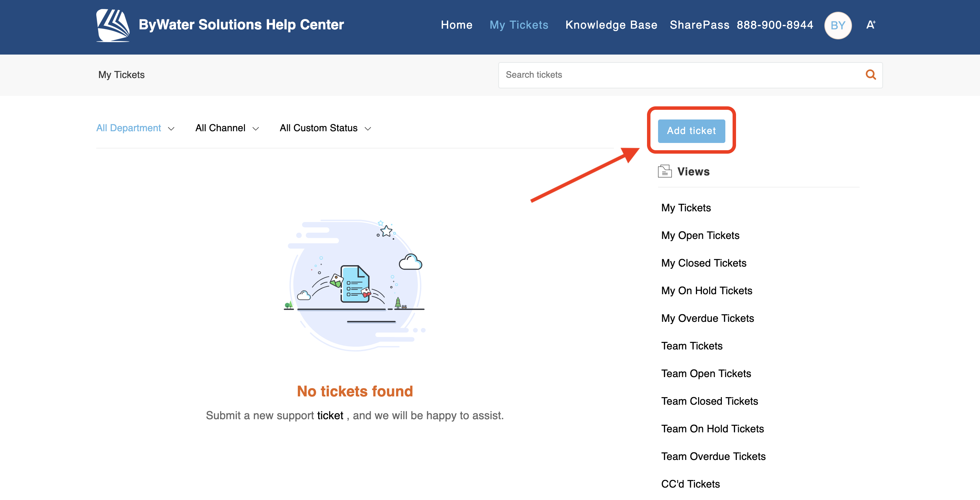
Task: Open the BY user avatar menu
Action: [x=837, y=25]
